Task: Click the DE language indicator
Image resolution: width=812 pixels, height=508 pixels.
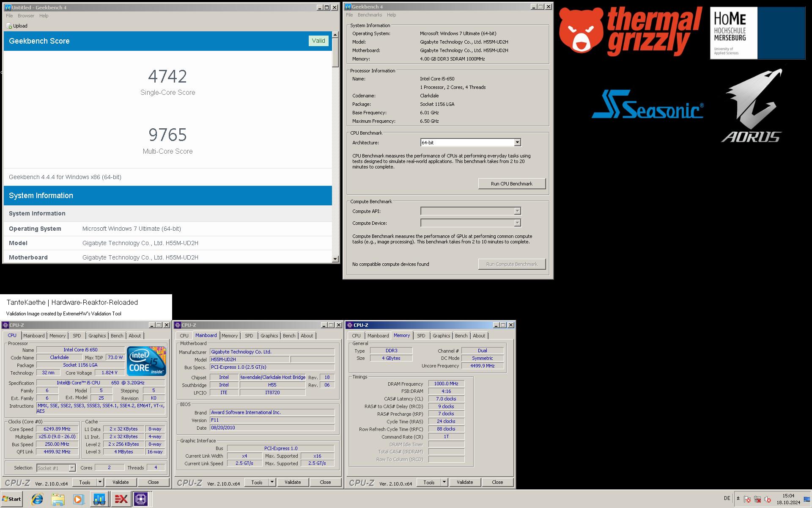Action: coord(727,498)
